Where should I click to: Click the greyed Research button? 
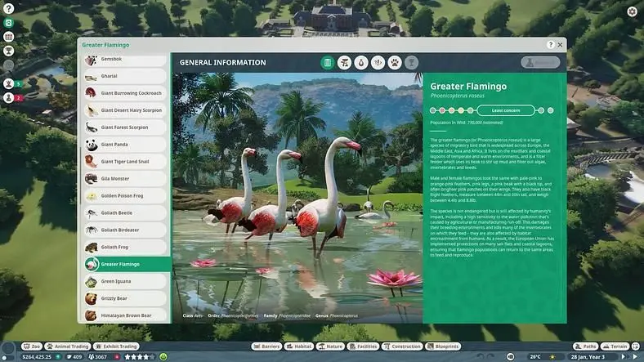click(x=540, y=62)
